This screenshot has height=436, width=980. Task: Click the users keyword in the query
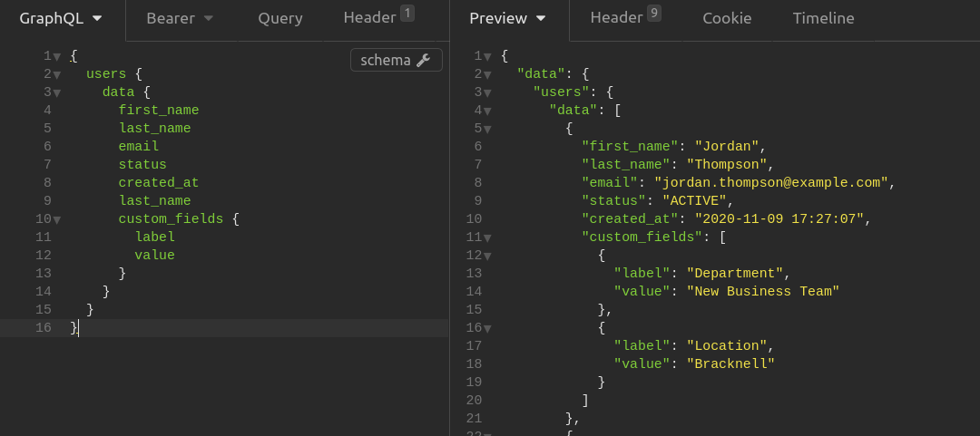[x=106, y=74]
